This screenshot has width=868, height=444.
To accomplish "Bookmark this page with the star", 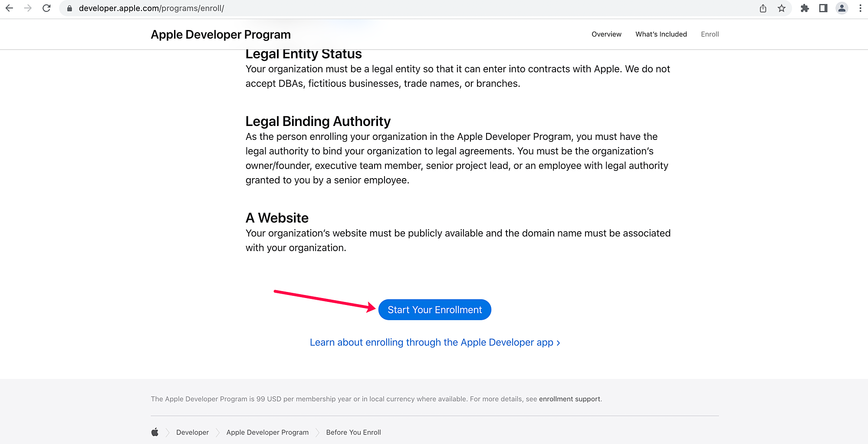I will click(782, 8).
